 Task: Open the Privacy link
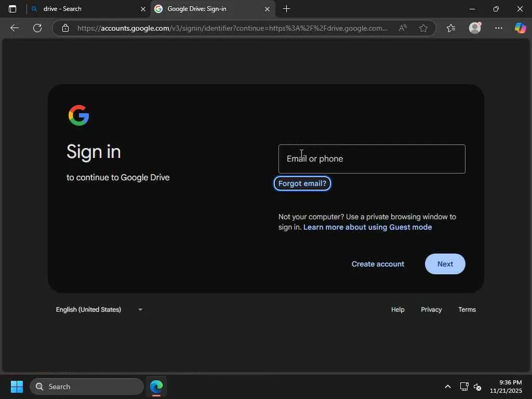[x=431, y=310]
